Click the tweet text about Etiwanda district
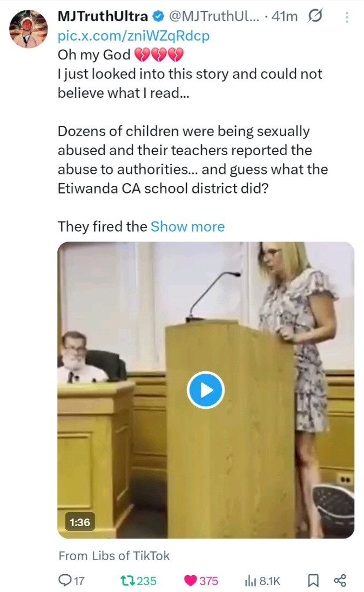The width and height of the screenshot is (364, 592). [193, 160]
